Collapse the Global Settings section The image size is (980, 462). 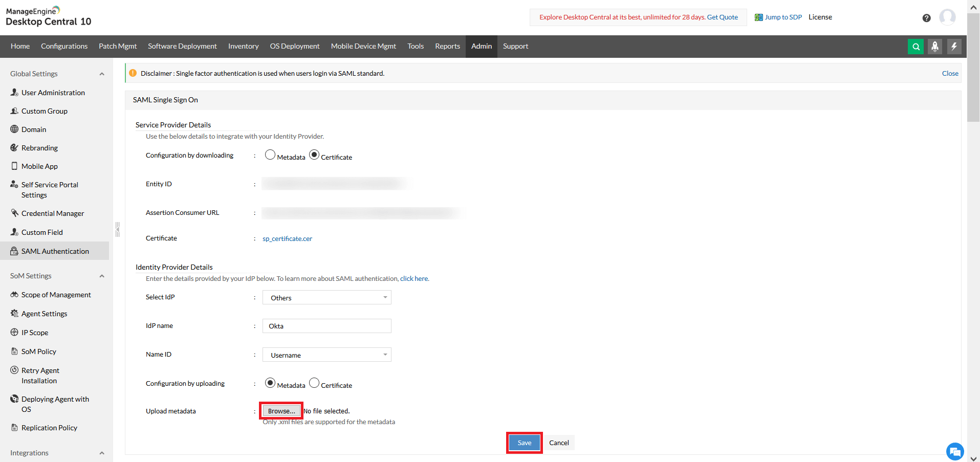coord(101,74)
